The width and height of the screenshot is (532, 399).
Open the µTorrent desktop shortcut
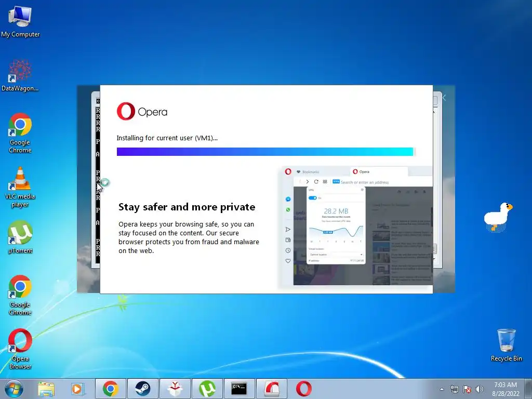pos(20,237)
